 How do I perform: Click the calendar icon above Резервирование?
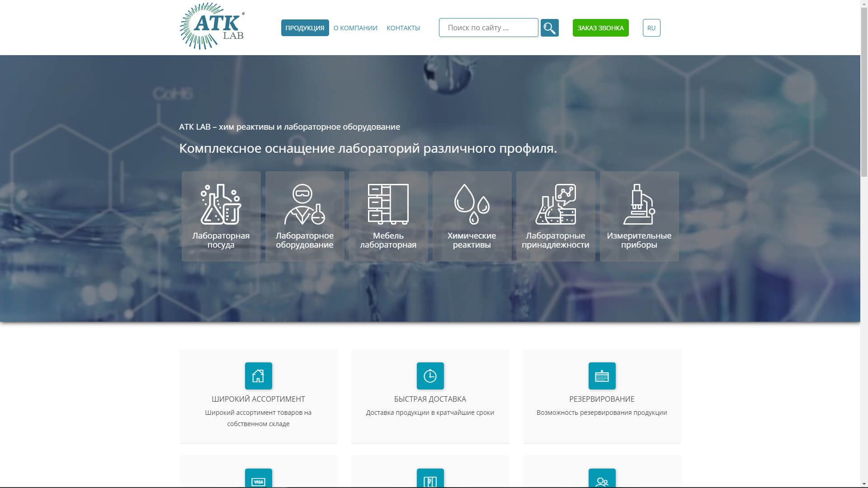tap(602, 376)
